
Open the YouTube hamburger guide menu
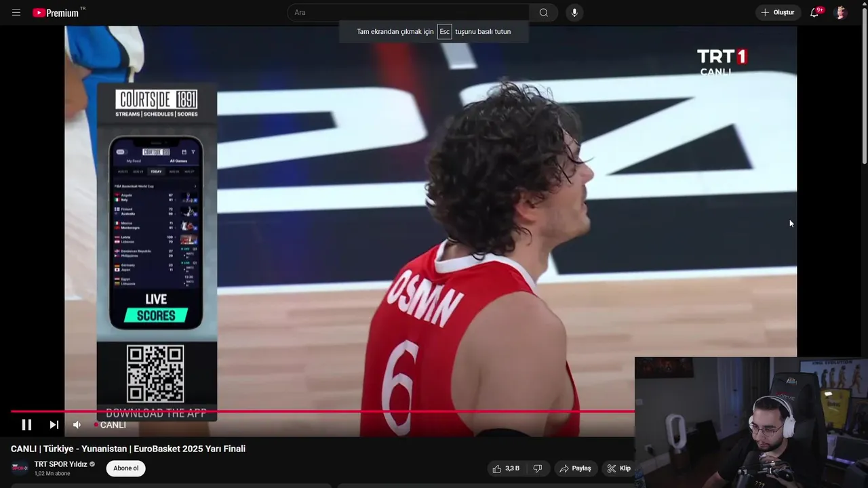[16, 13]
